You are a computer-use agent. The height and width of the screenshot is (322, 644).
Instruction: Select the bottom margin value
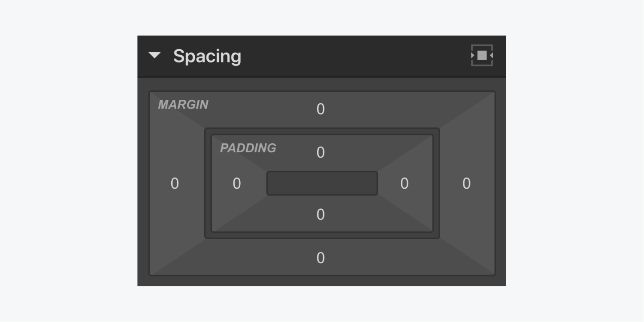click(320, 258)
